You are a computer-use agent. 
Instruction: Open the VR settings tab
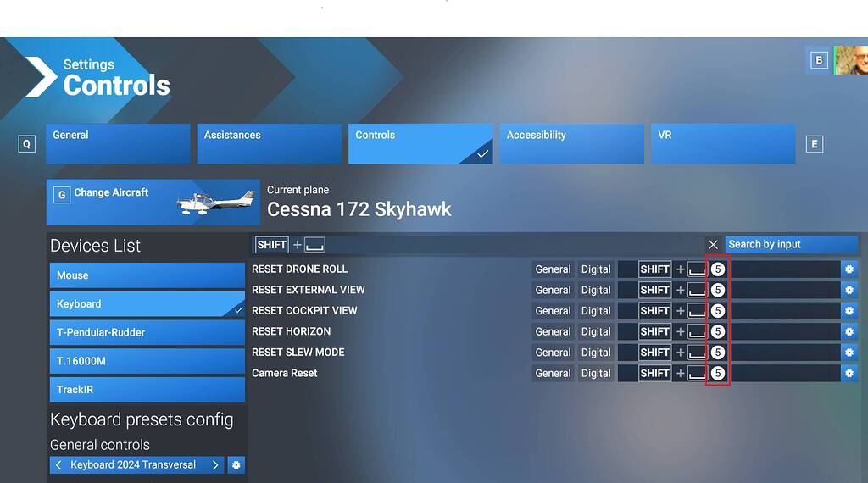pyautogui.click(x=723, y=143)
